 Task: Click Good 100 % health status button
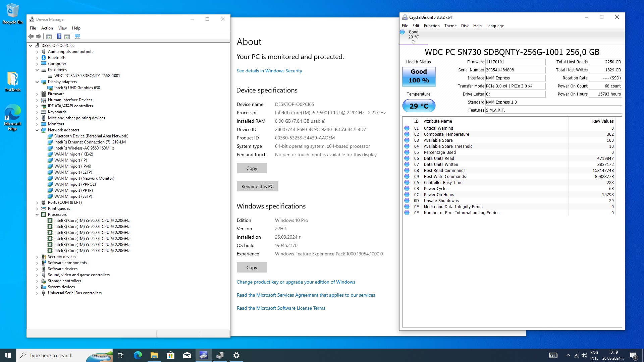(x=419, y=76)
